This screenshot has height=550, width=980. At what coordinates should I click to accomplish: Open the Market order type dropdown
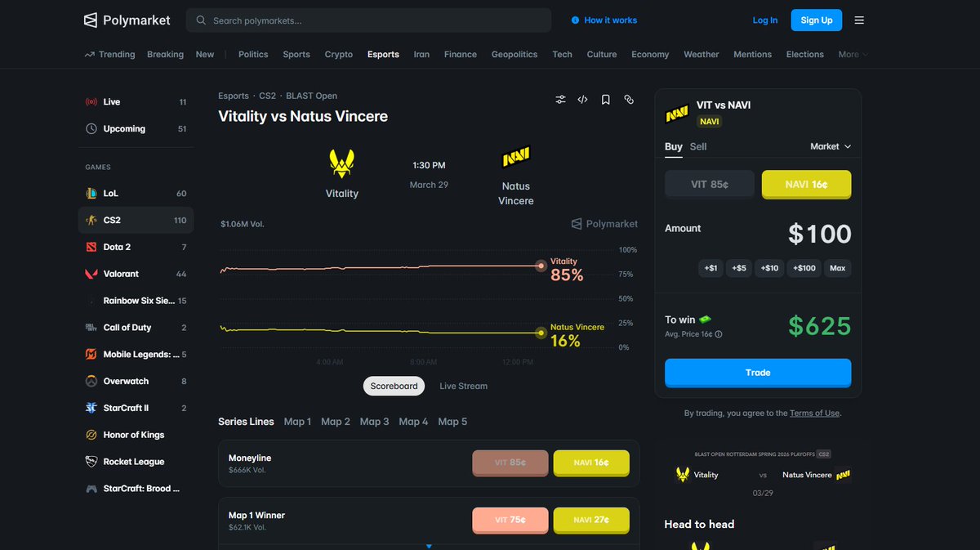pyautogui.click(x=831, y=146)
